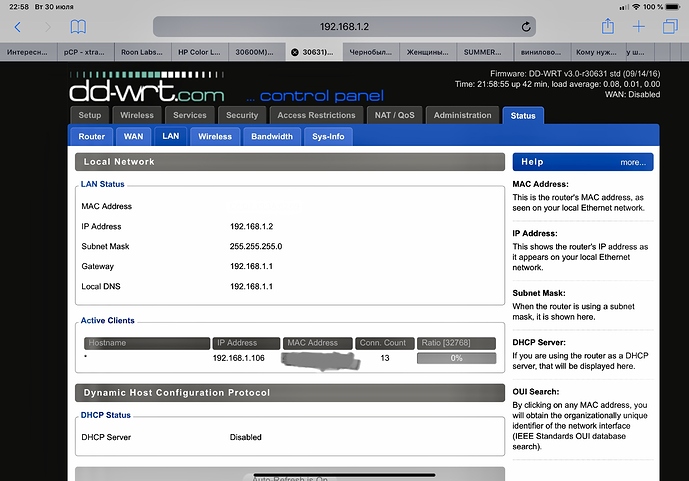
Task: Open the Setup main tab
Action: tap(90, 115)
